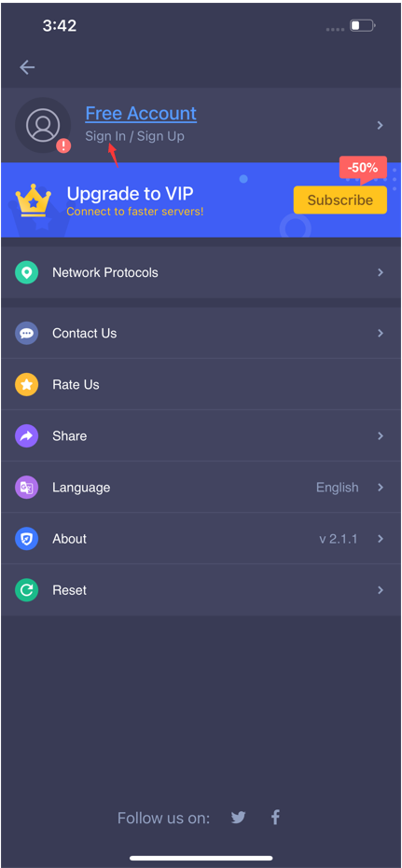
Task: Expand Network Protocols with its chevron
Action: tap(381, 272)
